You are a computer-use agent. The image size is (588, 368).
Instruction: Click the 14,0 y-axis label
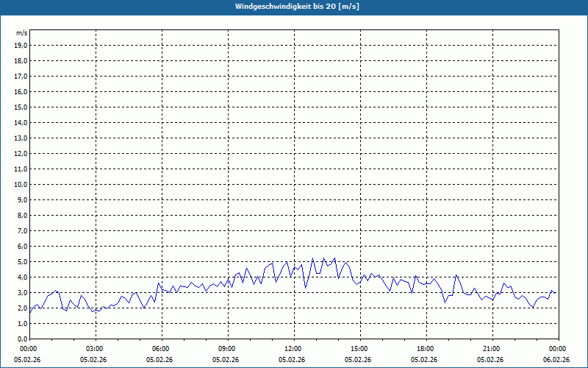[21, 122]
